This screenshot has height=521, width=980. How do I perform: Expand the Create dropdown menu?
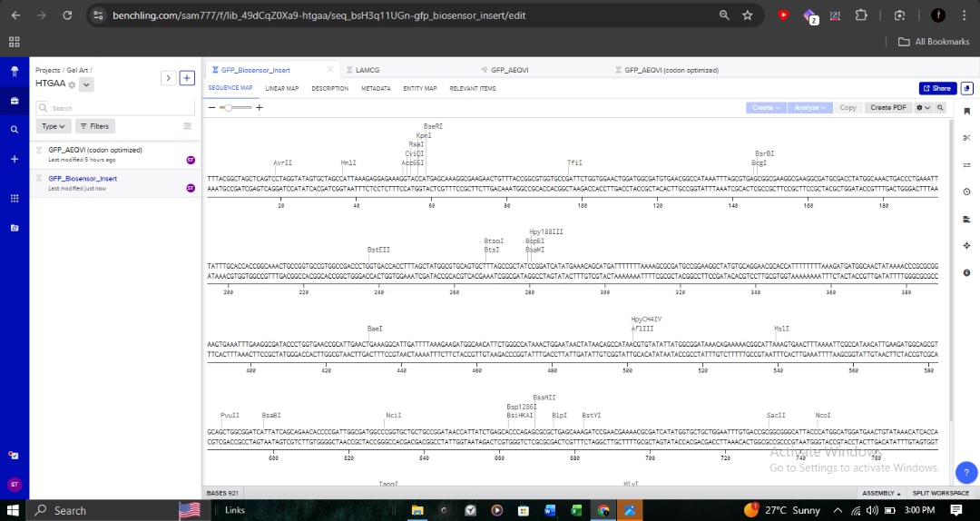coord(766,108)
